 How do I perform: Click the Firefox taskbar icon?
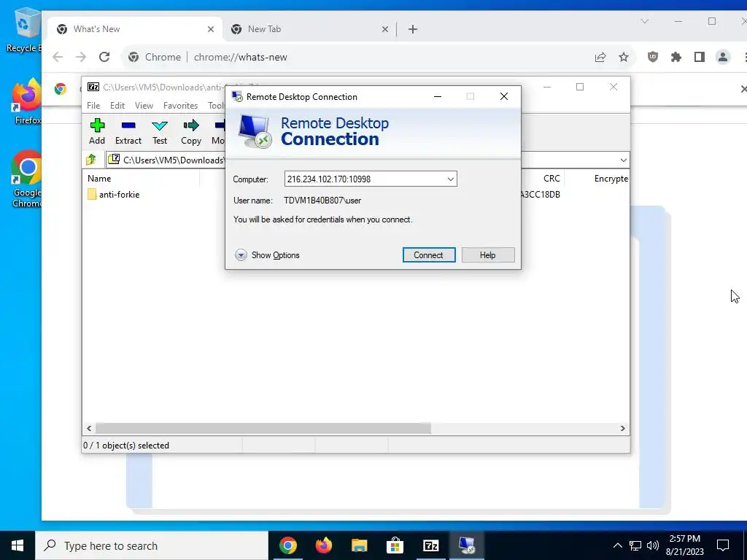click(x=323, y=545)
